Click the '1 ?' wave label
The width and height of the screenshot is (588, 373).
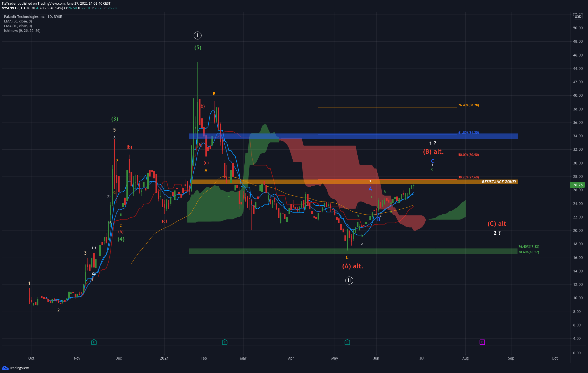tap(432, 143)
